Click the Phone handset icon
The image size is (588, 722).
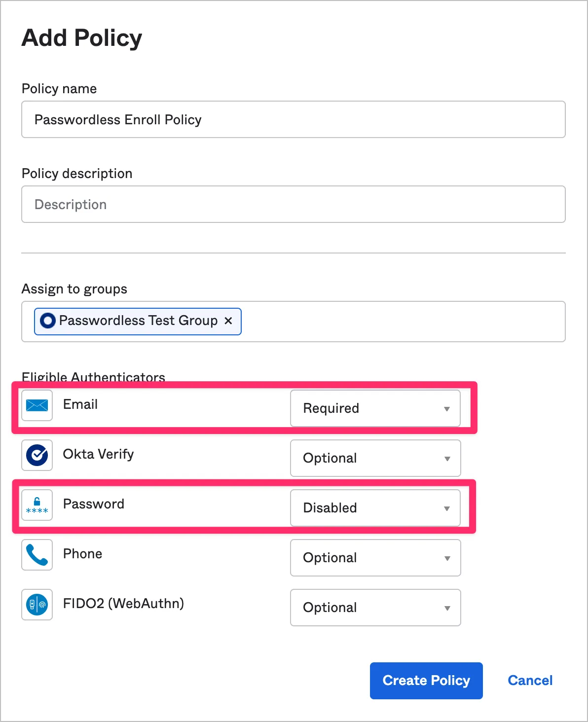(x=37, y=555)
